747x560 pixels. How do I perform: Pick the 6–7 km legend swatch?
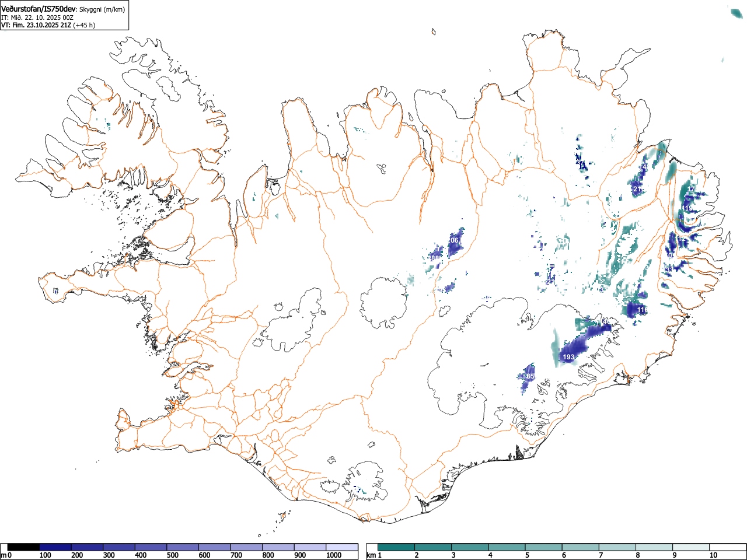click(x=581, y=547)
